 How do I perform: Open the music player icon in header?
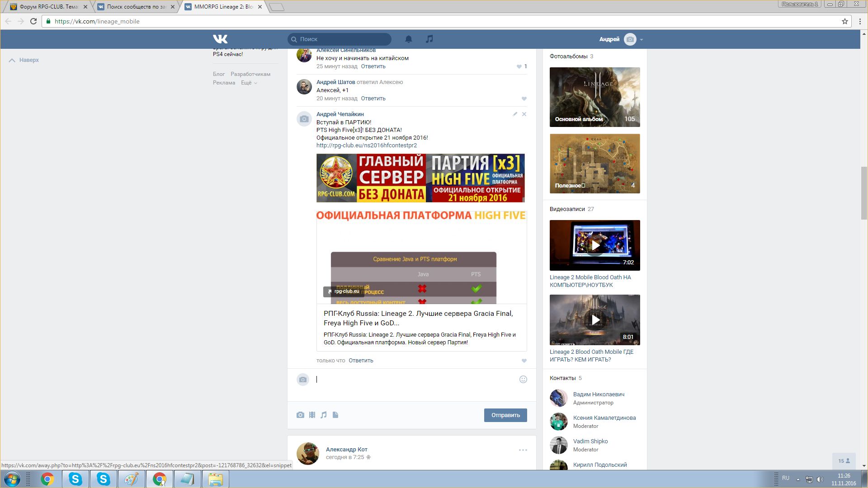point(429,39)
